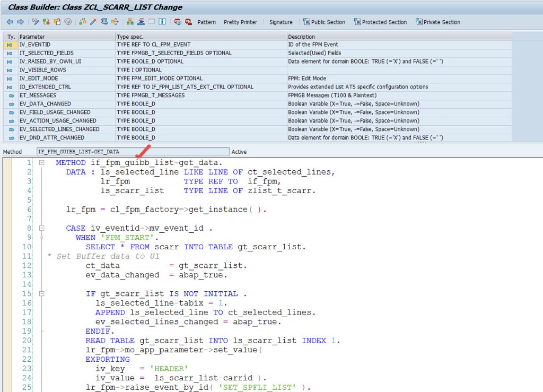Click 'TYPE REF TO CL_FPM_EVENT' type cell
The height and width of the screenshot is (392, 543).
[201, 45]
